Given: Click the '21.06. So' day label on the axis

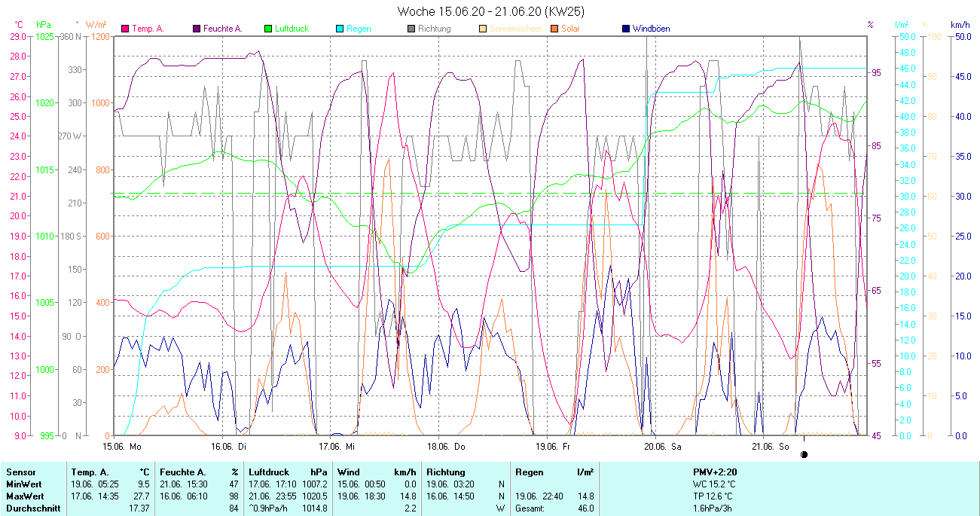Looking at the screenshot, I should (771, 446).
